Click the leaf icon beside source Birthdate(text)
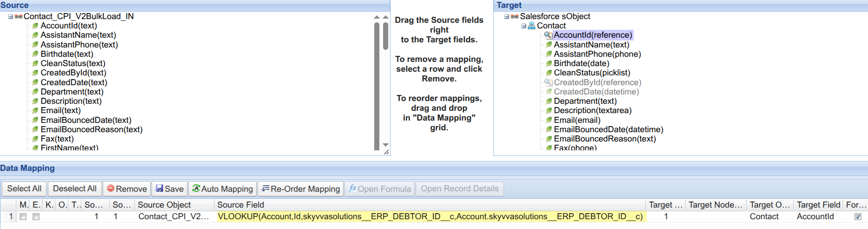The height and width of the screenshot is (229, 868). (x=35, y=54)
